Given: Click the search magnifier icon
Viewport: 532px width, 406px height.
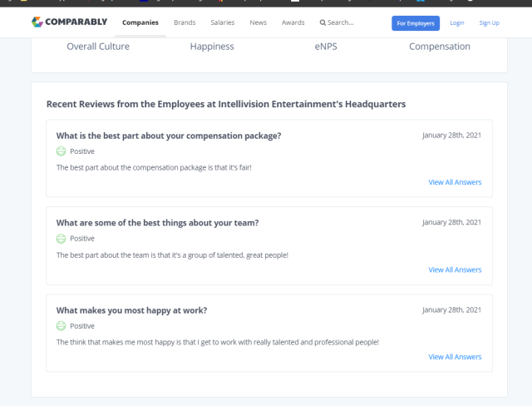Looking at the screenshot, I should [x=323, y=22].
